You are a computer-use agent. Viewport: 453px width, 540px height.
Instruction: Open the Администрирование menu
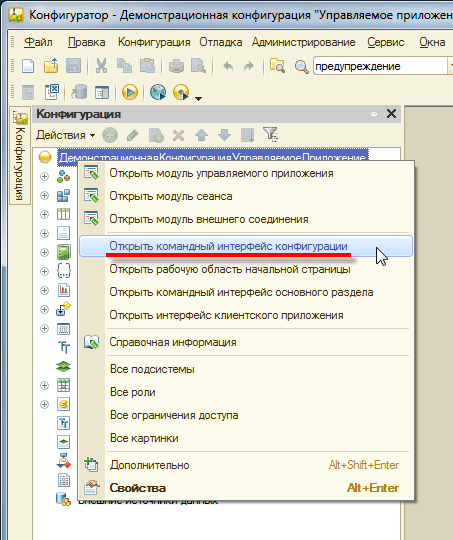303,42
